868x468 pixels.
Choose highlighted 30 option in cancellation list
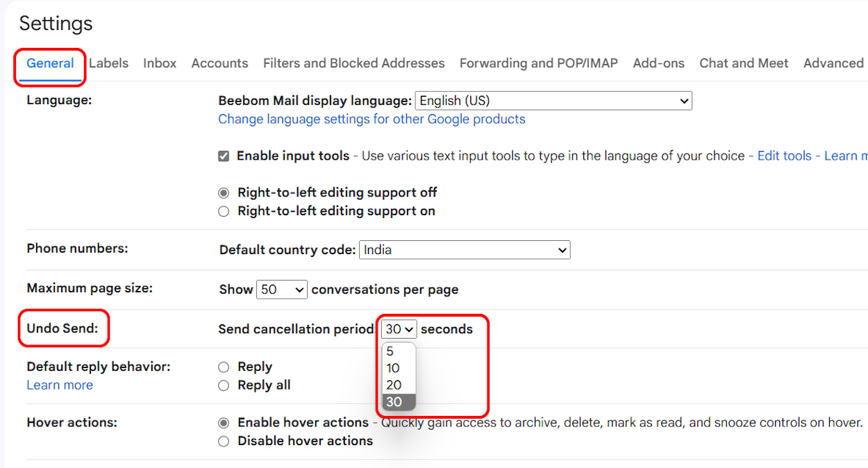tap(399, 402)
